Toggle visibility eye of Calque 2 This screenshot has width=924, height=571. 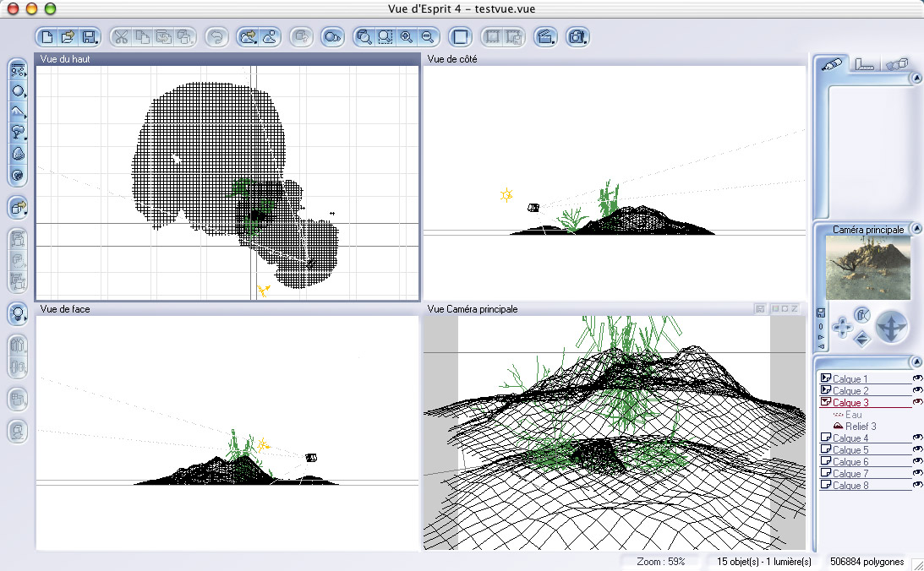coord(917,390)
